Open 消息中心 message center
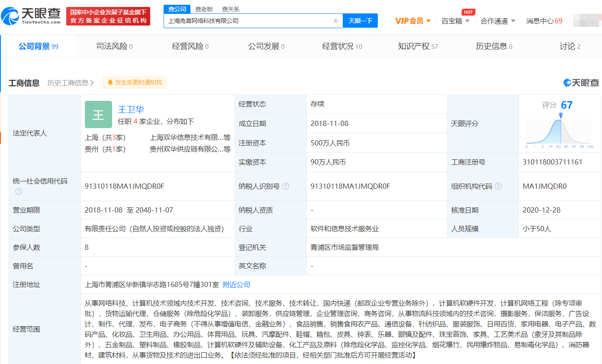The height and width of the screenshot is (364, 602). 544,21
